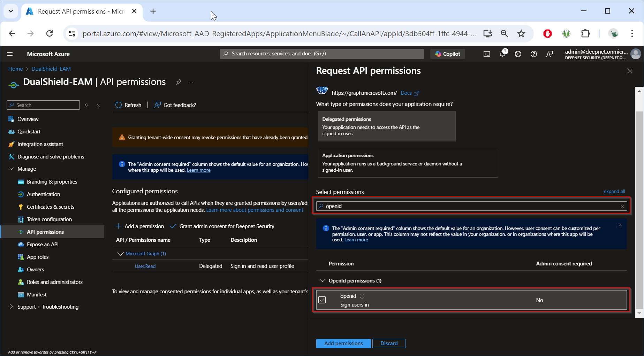The height and width of the screenshot is (356, 644).
Task: Click the Discard button
Action: pyautogui.click(x=389, y=343)
